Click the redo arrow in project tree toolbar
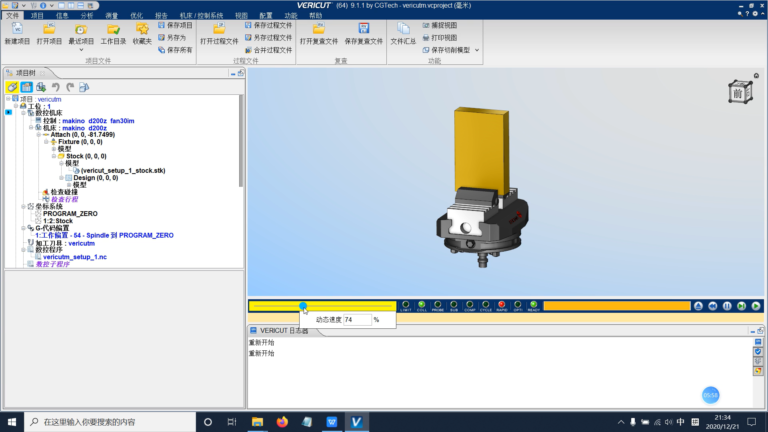768x432 pixels. coord(70,87)
